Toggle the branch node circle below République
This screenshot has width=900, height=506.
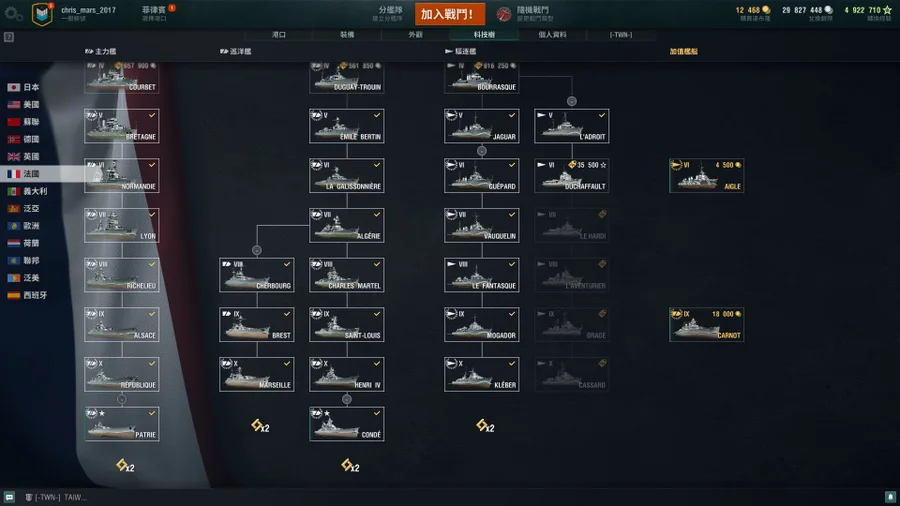(x=122, y=399)
